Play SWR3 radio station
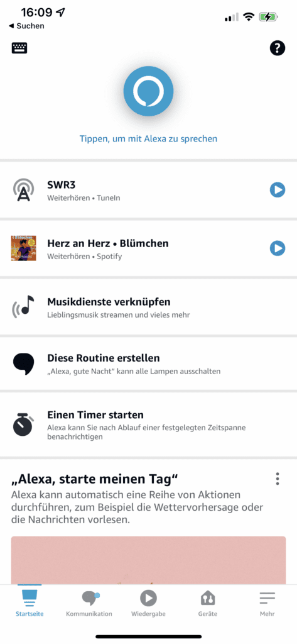 click(278, 190)
